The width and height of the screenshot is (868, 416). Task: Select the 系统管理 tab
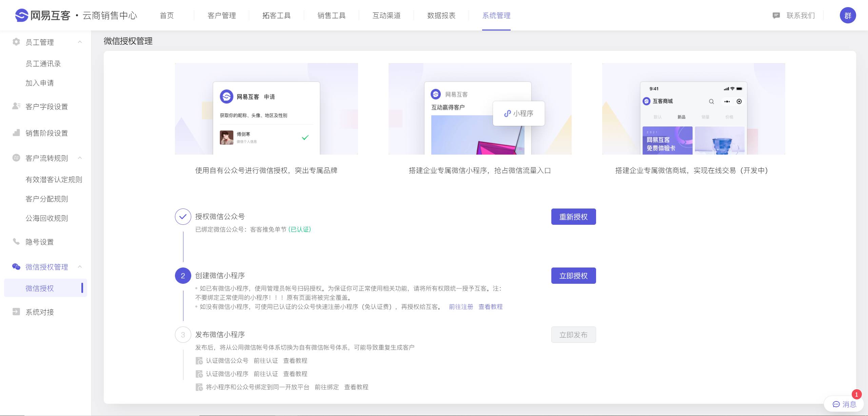coord(496,16)
